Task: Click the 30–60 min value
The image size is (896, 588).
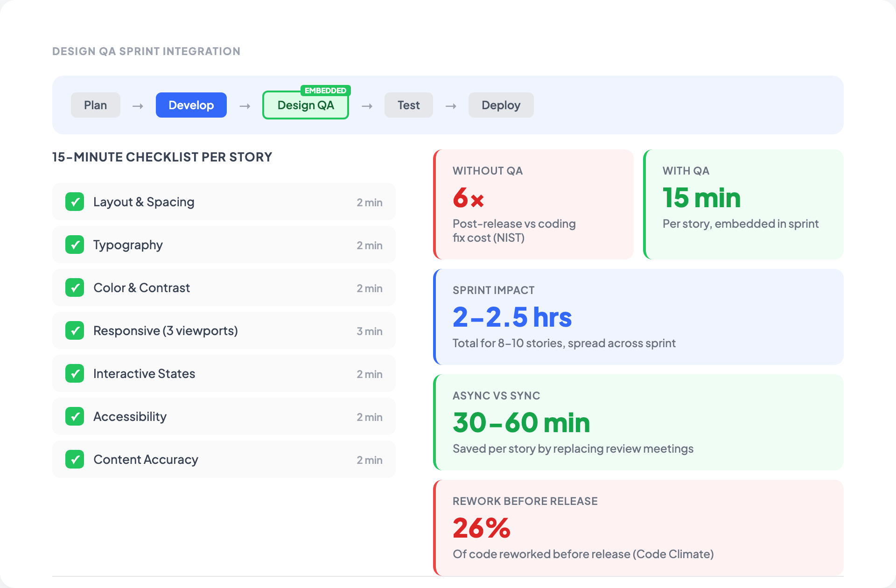Action: tap(521, 423)
